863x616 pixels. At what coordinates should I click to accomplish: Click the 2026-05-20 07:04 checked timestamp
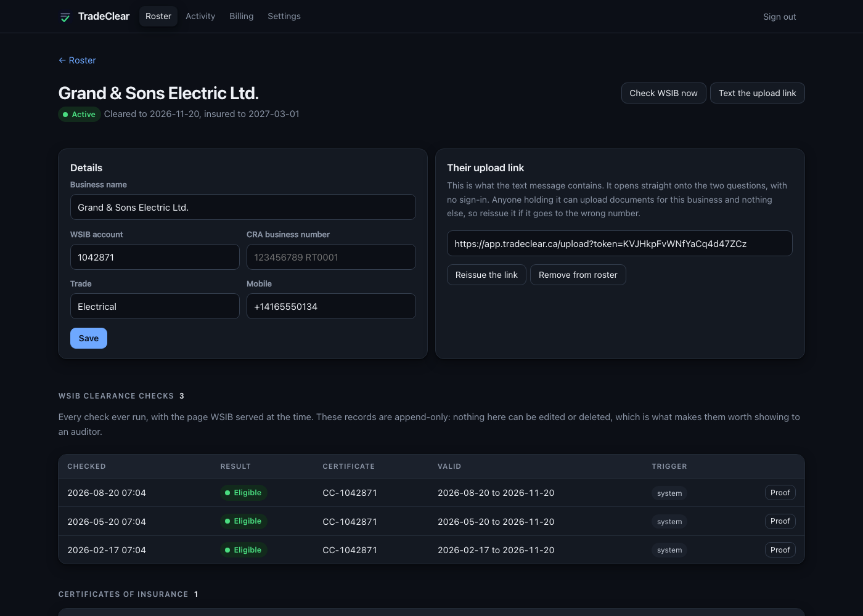107,522
